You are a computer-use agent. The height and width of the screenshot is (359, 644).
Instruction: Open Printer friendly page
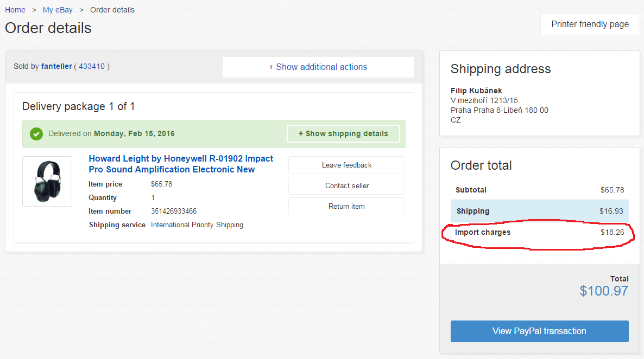pos(590,24)
